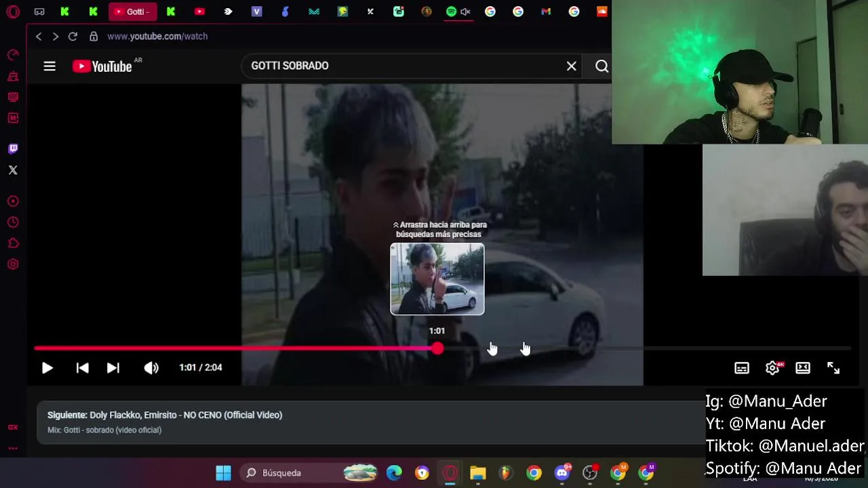Open OBS Studio from the taskbar
The image size is (868, 488).
coord(590,473)
